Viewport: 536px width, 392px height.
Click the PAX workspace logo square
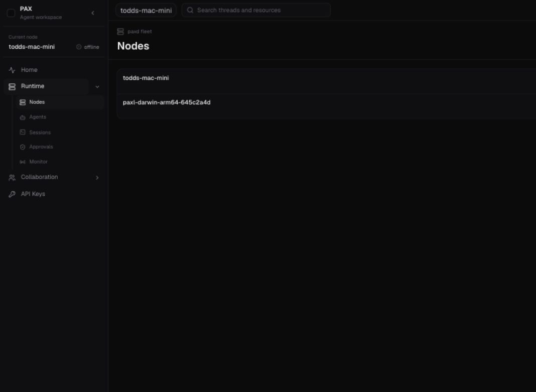tap(11, 13)
